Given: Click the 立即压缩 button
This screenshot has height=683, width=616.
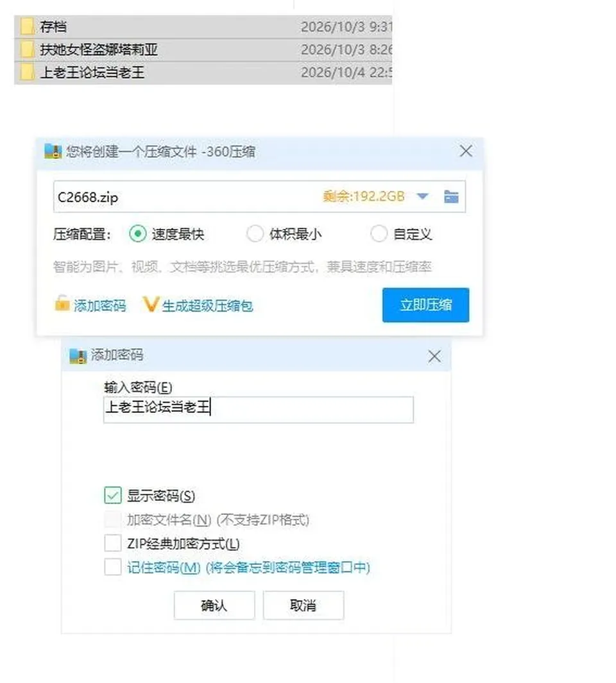Looking at the screenshot, I should pos(425,305).
